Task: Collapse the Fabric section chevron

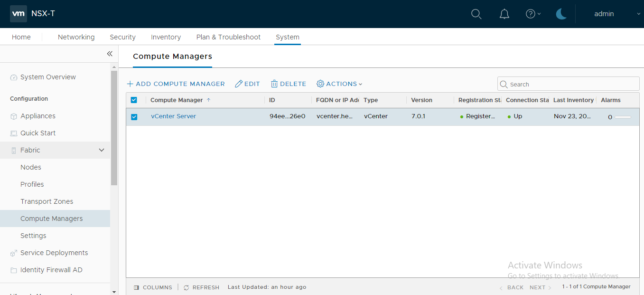Action: click(101, 150)
